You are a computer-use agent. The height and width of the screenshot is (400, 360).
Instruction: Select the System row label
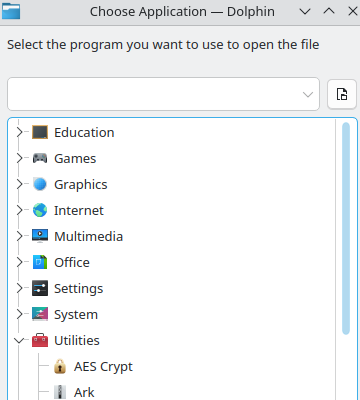coord(76,315)
